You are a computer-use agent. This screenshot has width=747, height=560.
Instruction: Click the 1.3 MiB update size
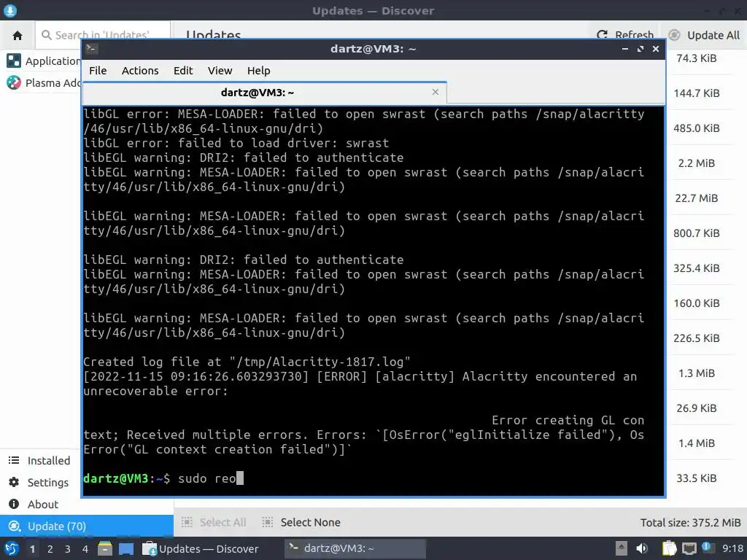(696, 373)
